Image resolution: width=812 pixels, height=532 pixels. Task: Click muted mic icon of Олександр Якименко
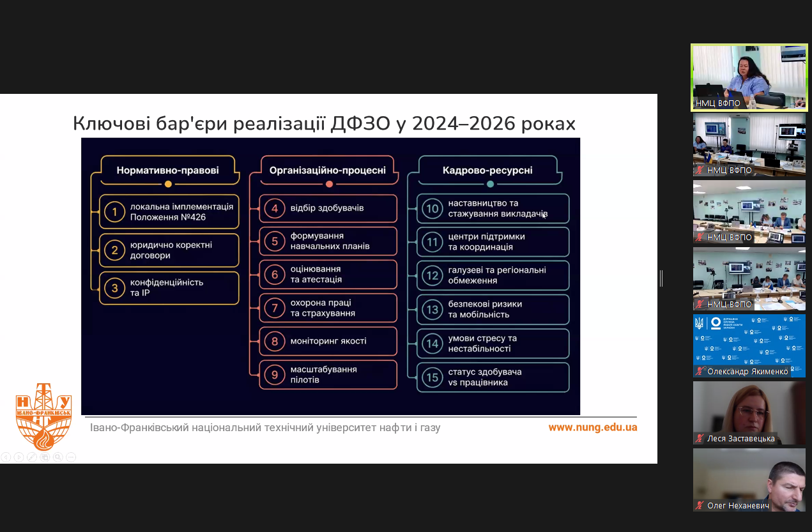pyautogui.click(x=700, y=372)
